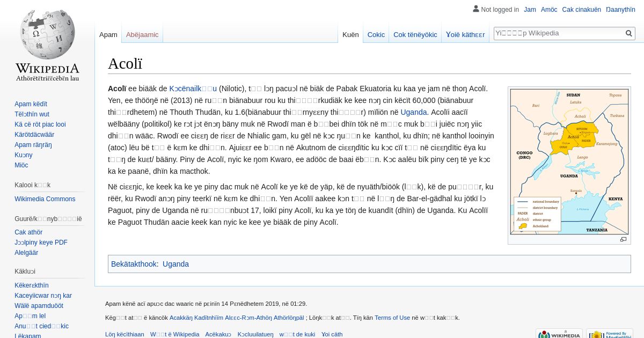The image size is (644, 338).
Task: Click the Alelgäär printable version link
Action: pyautogui.click(x=26, y=253)
